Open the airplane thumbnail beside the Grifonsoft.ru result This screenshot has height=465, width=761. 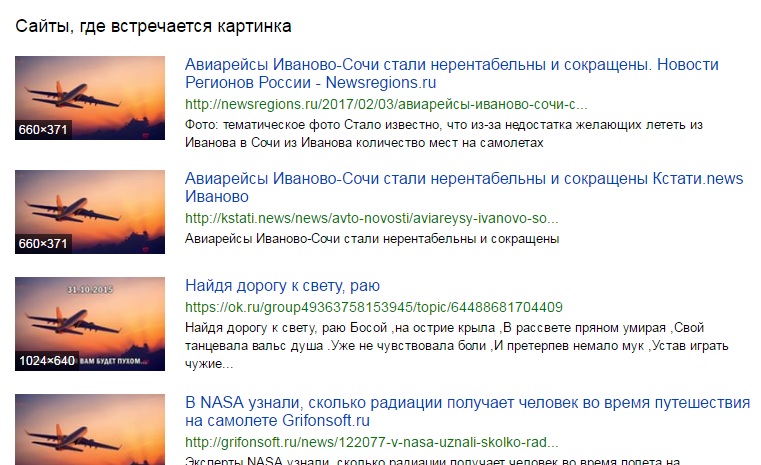click(90, 430)
